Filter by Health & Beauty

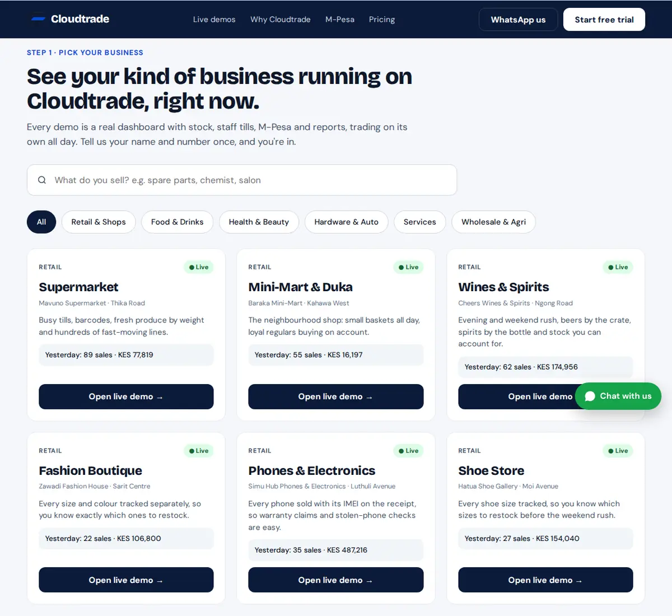[x=259, y=222]
